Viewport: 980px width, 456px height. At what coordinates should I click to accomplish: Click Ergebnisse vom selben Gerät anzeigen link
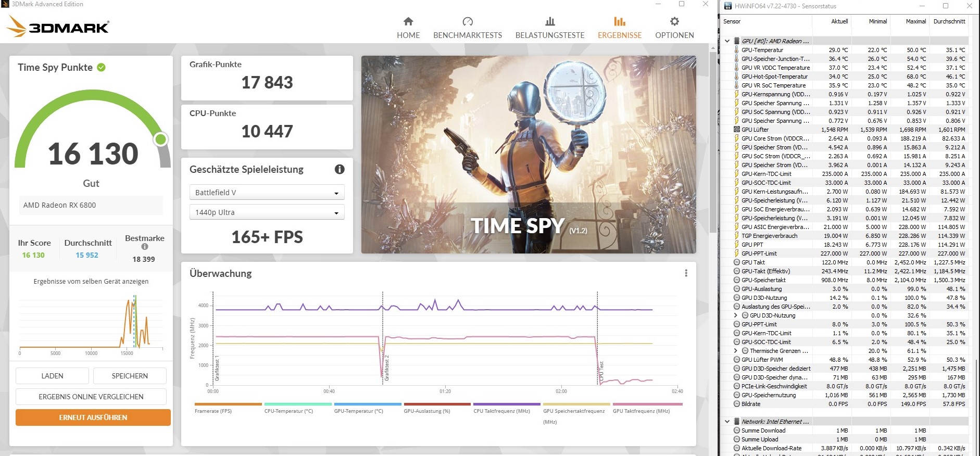pyautogui.click(x=91, y=282)
